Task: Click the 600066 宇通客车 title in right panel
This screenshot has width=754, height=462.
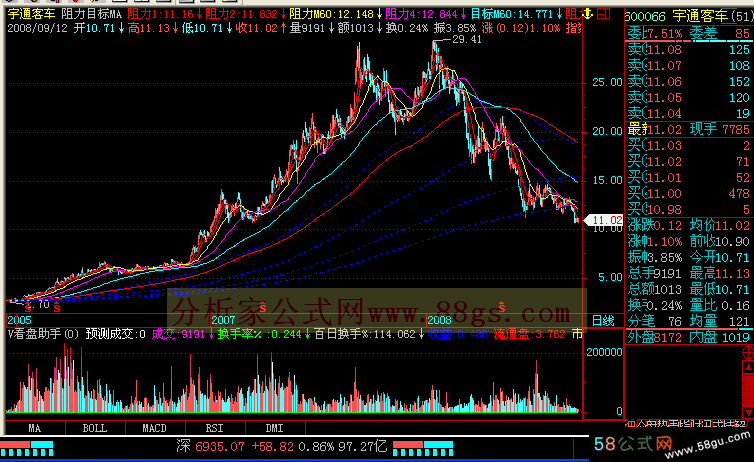Action: click(689, 17)
